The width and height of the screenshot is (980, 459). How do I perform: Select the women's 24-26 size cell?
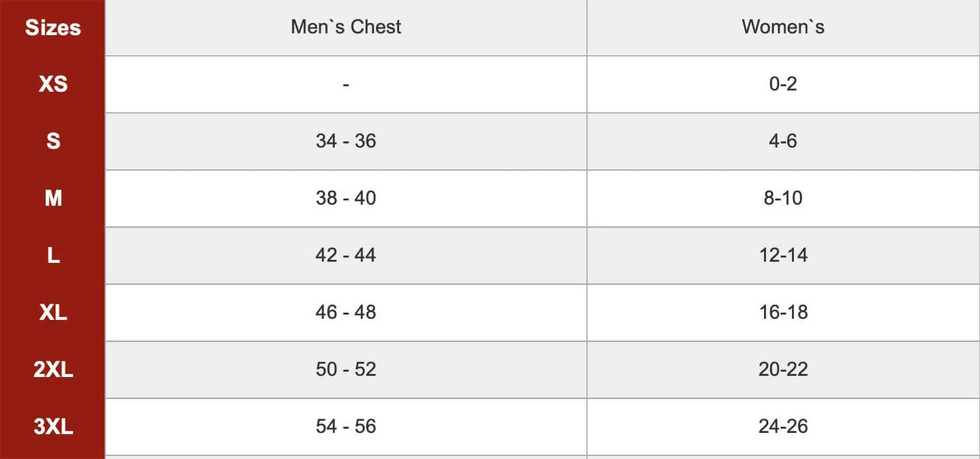[x=783, y=426]
